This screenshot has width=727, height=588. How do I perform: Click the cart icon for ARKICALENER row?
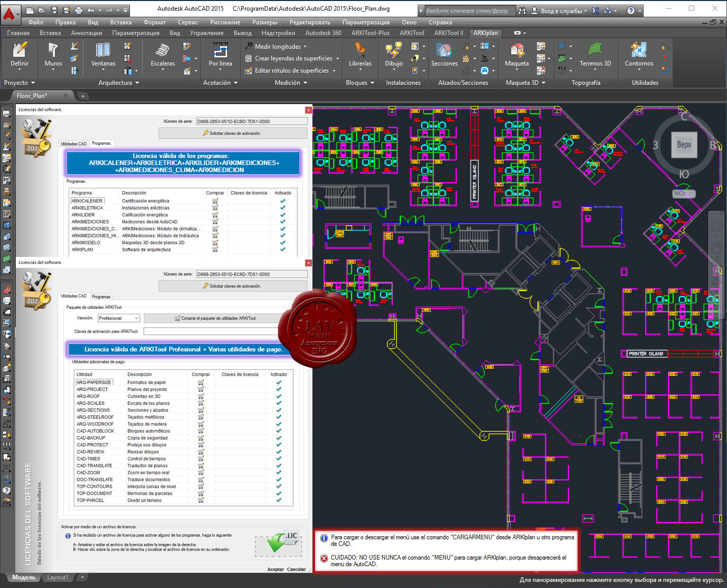point(215,201)
